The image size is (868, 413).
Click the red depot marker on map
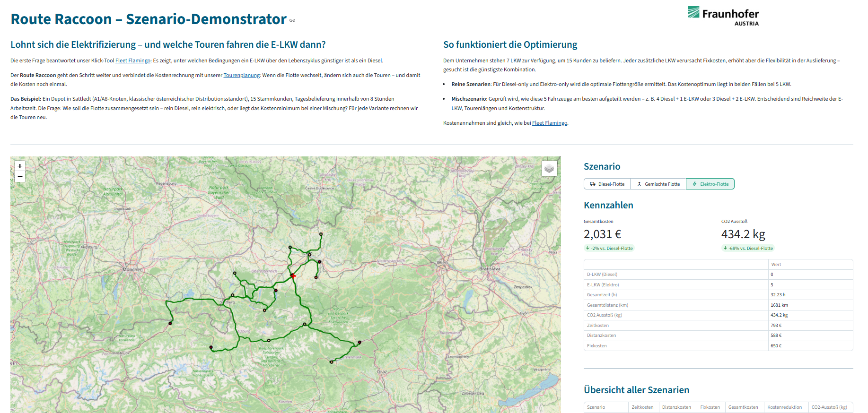(x=293, y=275)
